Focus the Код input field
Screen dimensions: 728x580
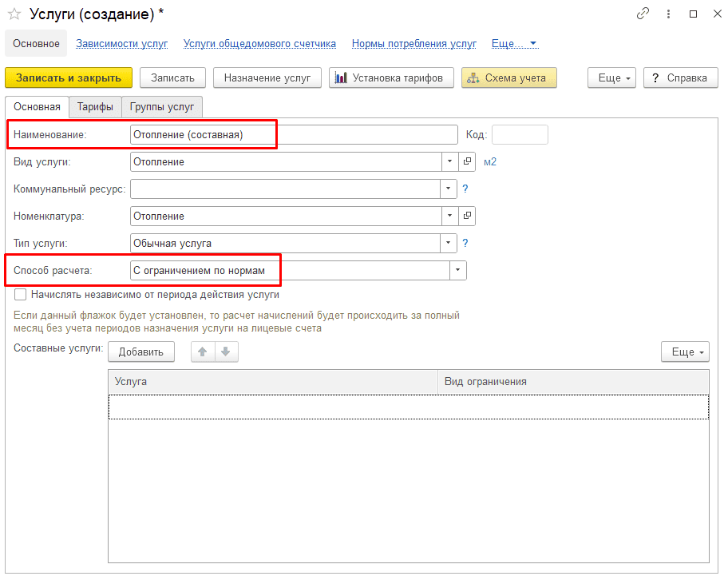tap(520, 135)
